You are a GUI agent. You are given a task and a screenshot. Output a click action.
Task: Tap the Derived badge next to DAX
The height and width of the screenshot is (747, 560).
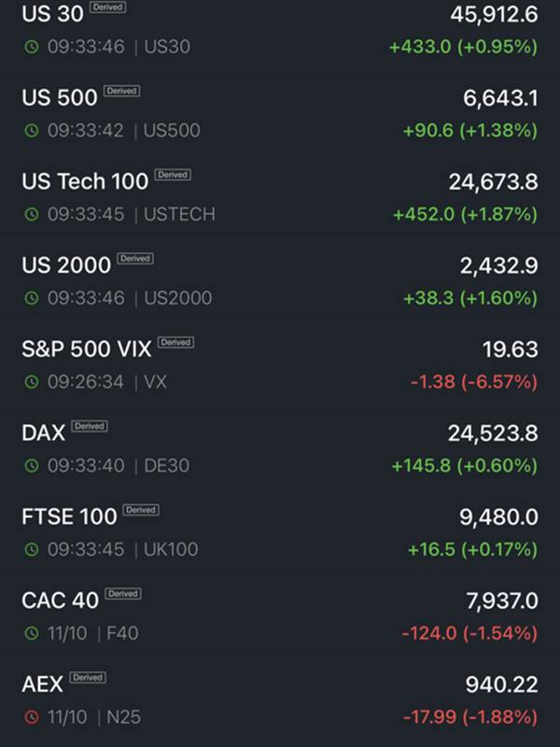(x=90, y=426)
